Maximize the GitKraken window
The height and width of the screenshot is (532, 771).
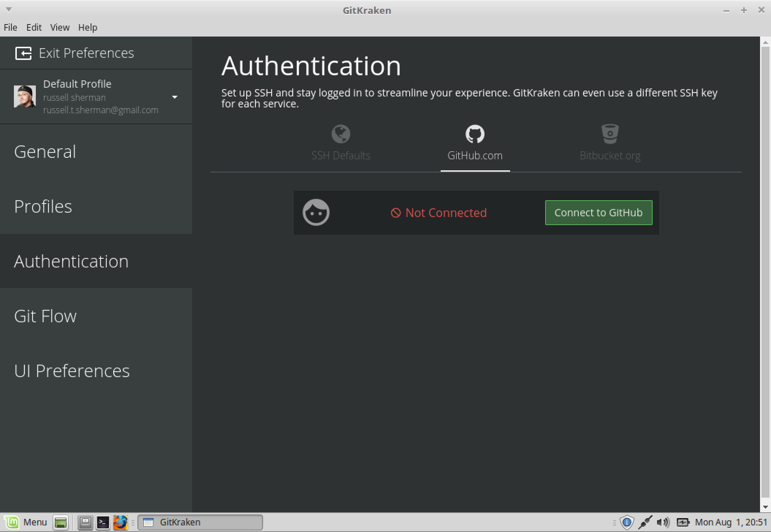(744, 10)
